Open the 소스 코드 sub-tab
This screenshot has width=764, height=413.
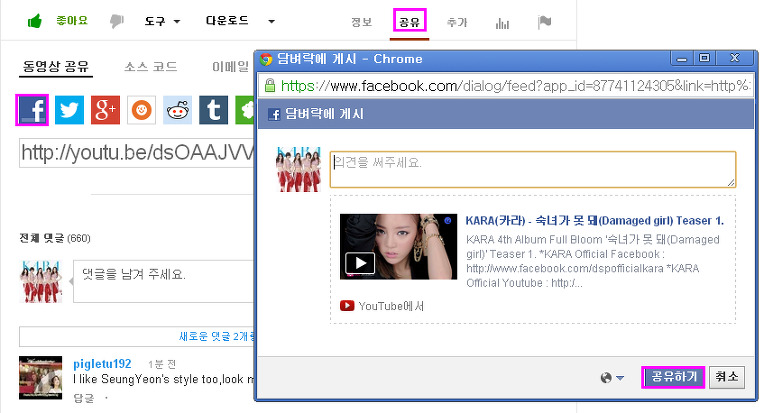click(x=151, y=66)
